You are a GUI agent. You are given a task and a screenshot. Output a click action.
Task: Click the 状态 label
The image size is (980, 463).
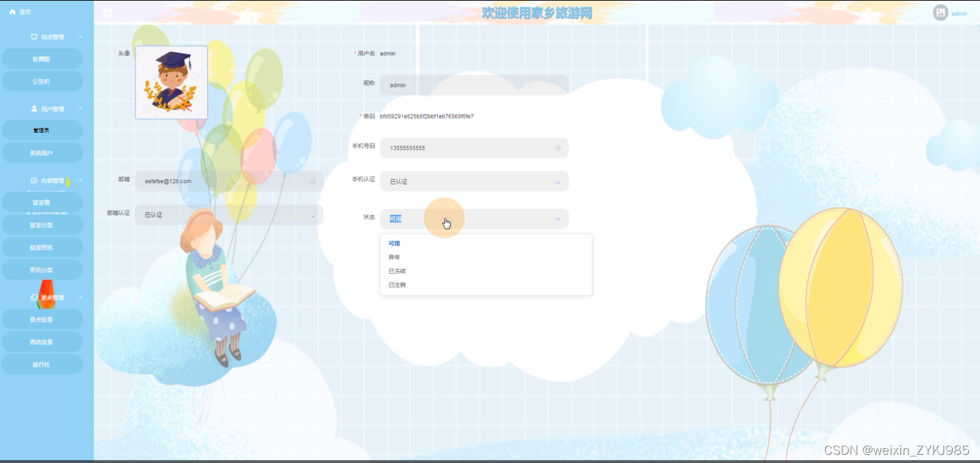[x=369, y=217]
